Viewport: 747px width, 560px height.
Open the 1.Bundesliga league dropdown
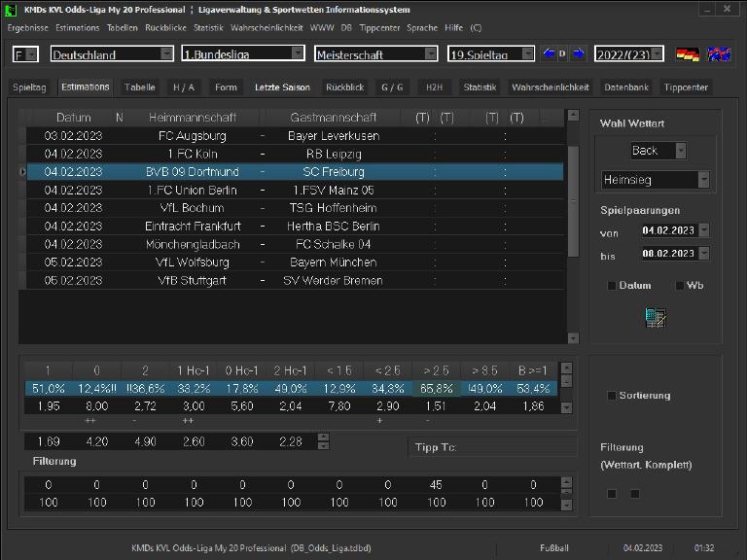coord(298,52)
